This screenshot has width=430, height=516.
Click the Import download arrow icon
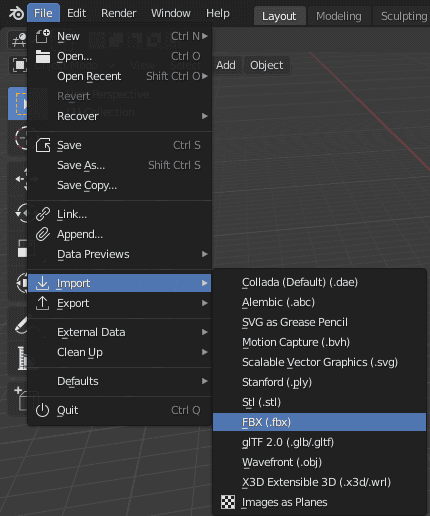point(42,283)
